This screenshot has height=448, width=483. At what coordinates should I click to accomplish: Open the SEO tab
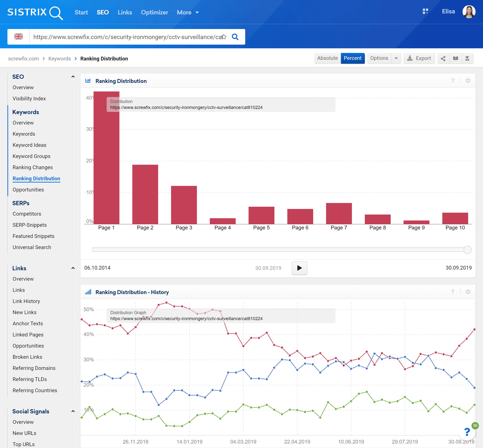pos(103,12)
